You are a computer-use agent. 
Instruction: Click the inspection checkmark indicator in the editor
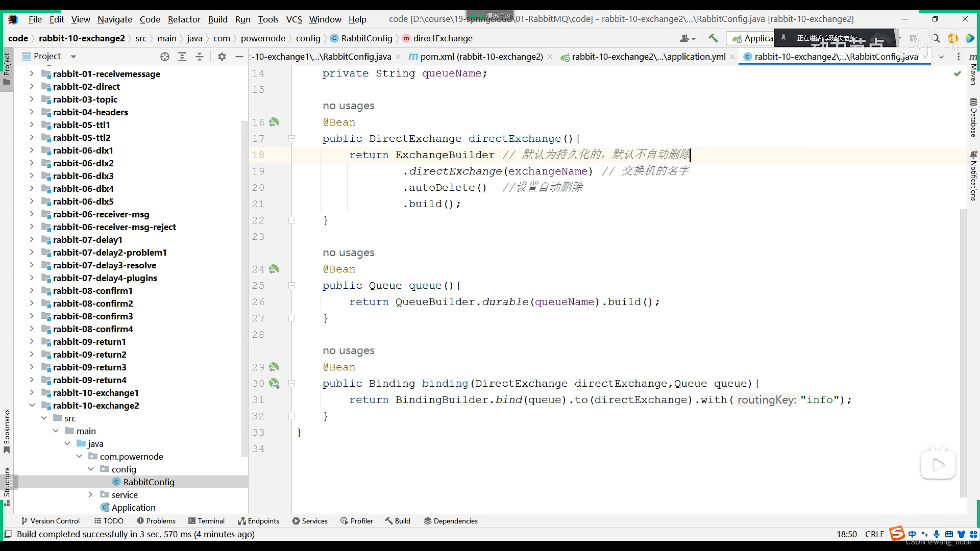957,73
